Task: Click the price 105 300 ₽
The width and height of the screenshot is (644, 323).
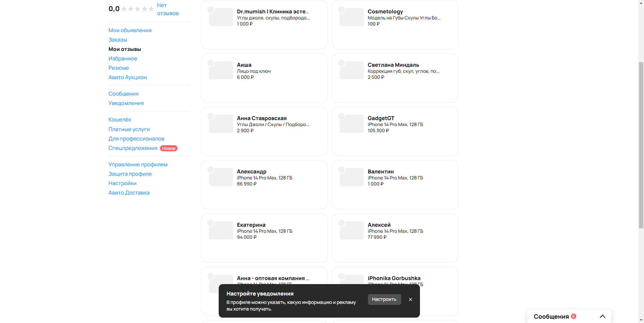Action: 378,130
